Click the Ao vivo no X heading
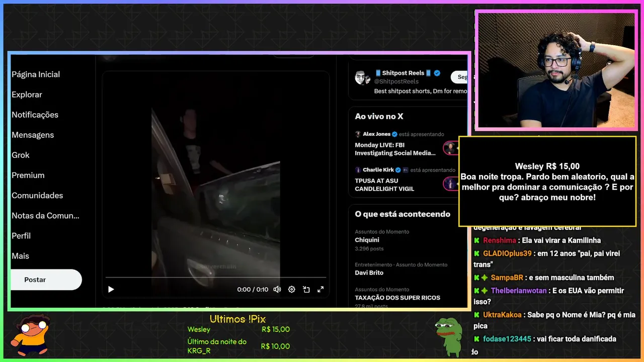 (x=379, y=116)
